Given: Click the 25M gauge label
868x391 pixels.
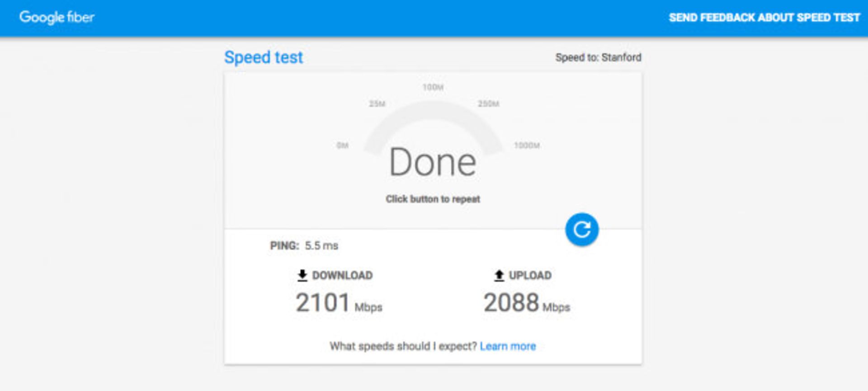Looking at the screenshot, I should point(377,104).
